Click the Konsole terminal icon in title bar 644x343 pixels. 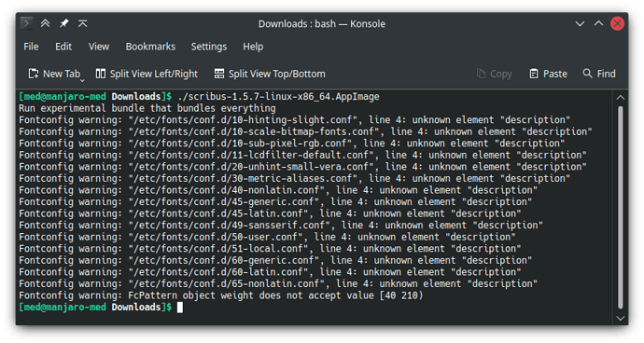(26, 23)
